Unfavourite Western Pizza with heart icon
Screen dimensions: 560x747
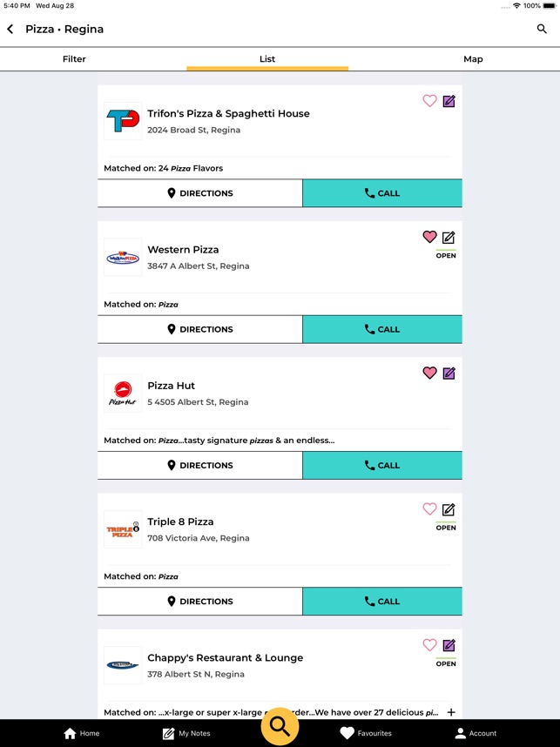pos(429,237)
